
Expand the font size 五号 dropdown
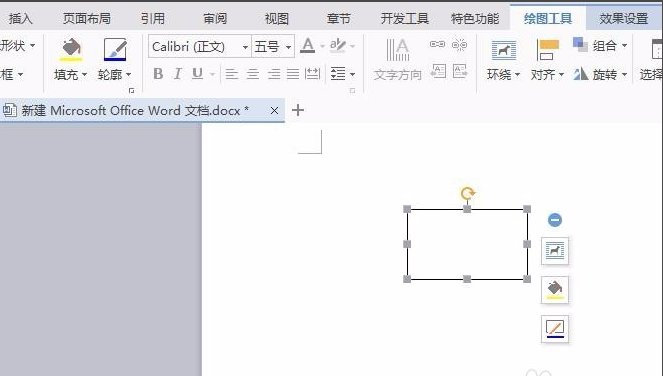[288, 47]
